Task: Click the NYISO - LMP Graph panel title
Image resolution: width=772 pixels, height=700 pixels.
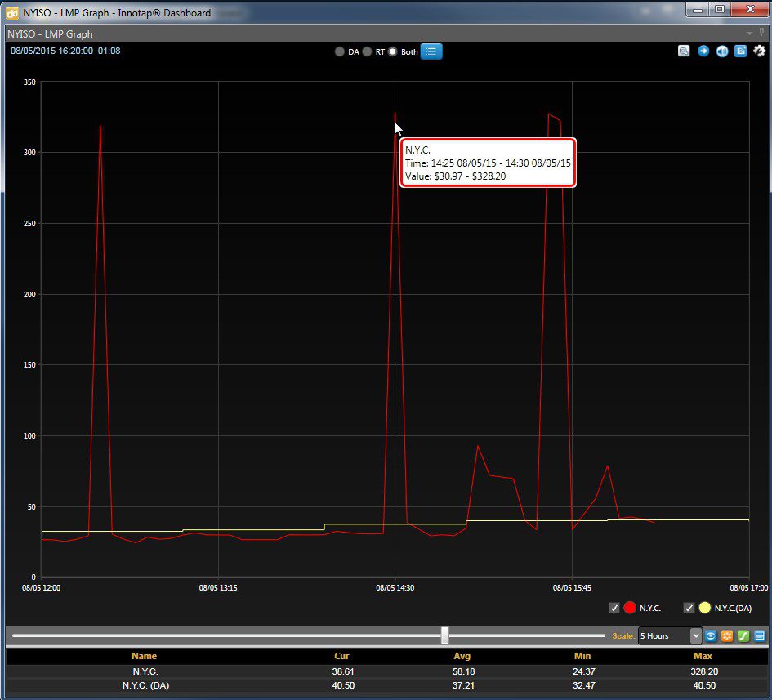Action: pyautogui.click(x=50, y=34)
